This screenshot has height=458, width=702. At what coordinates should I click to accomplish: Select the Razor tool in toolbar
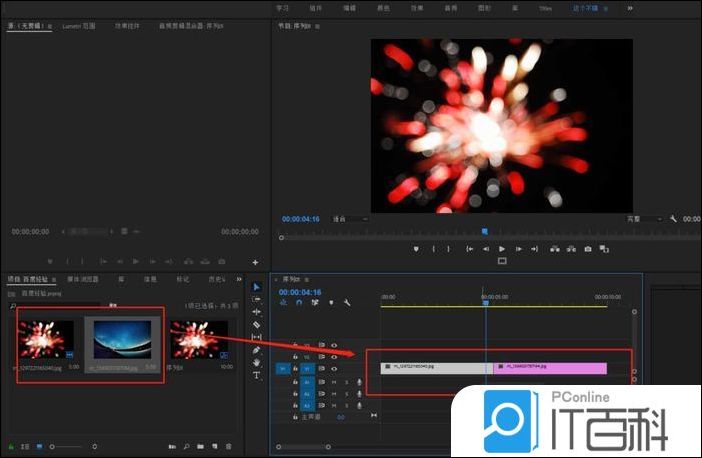pyautogui.click(x=256, y=325)
